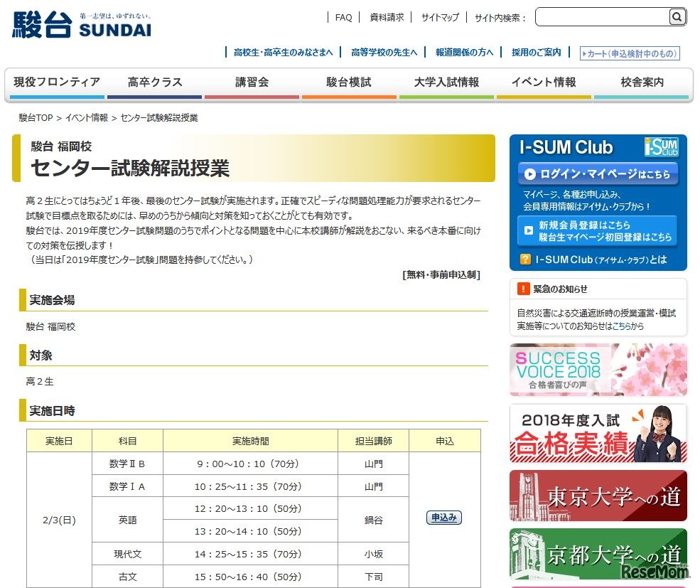Viewport: 700px width, 588px height.
Task: Select 講習会 from the main navigation
Action: pyautogui.click(x=252, y=82)
